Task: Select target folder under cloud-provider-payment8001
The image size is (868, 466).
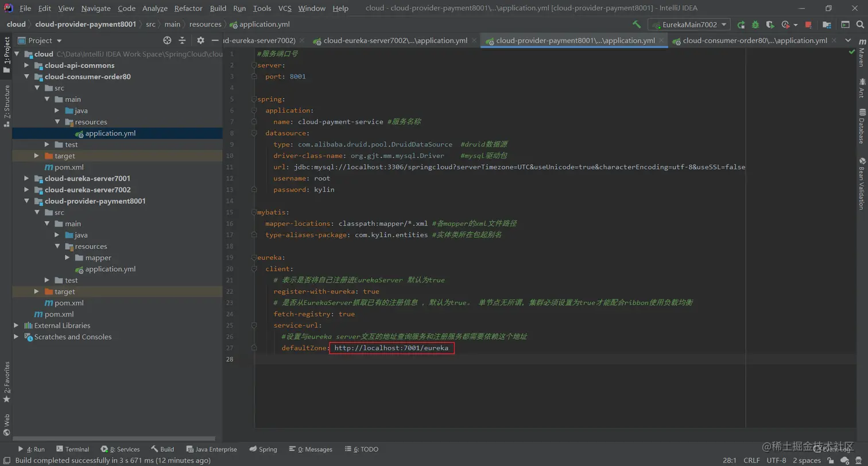Action: [64, 291]
